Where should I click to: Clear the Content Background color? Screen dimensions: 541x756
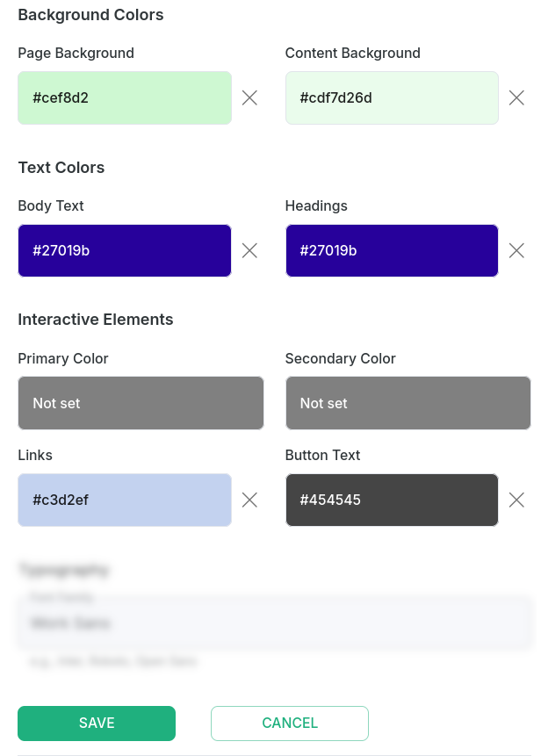[516, 97]
